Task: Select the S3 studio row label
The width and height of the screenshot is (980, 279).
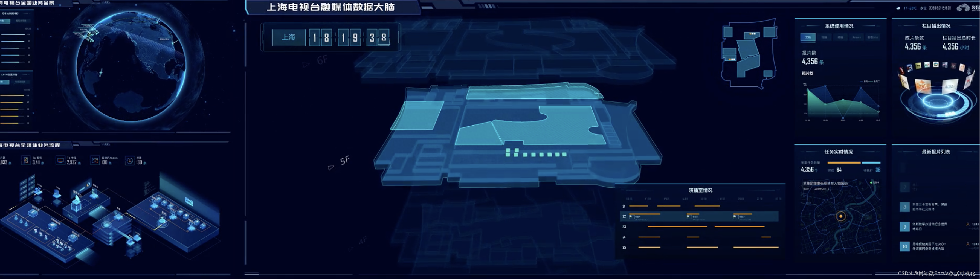Action: [x=624, y=227]
